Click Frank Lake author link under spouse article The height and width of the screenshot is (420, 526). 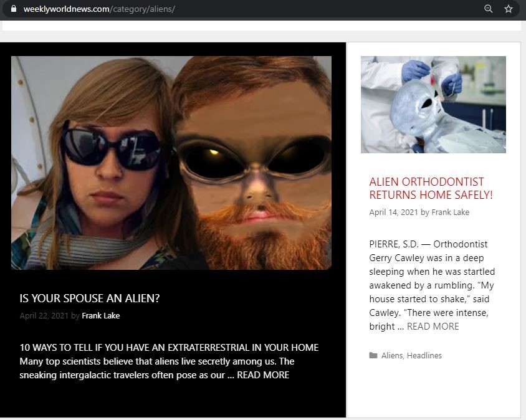pyautogui.click(x=100, y=316)
